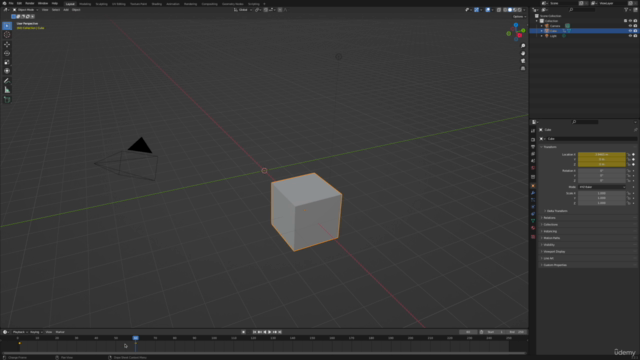Screen dimensions: 640x360
Task: Open the Render menu
Action: 30,3
